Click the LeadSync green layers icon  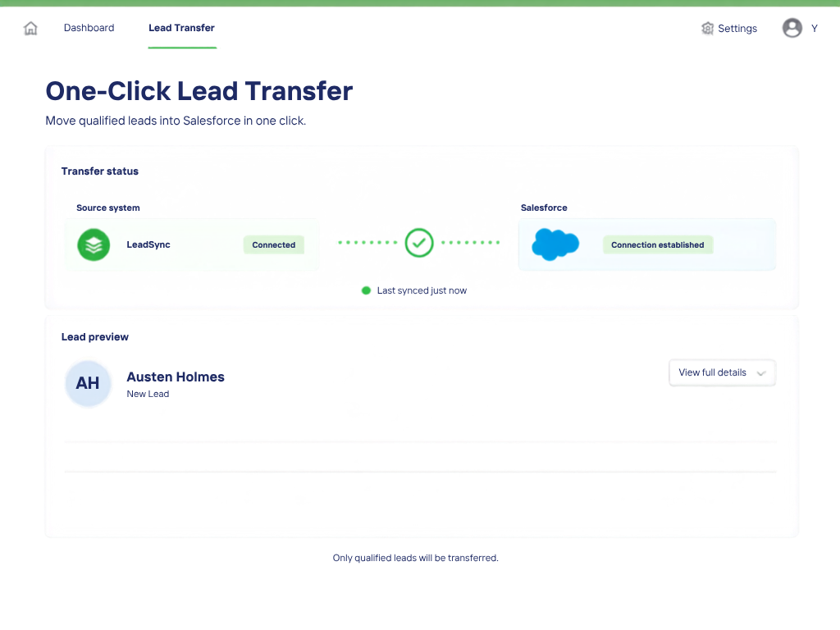pyautogui.click(x=94, y=244)
